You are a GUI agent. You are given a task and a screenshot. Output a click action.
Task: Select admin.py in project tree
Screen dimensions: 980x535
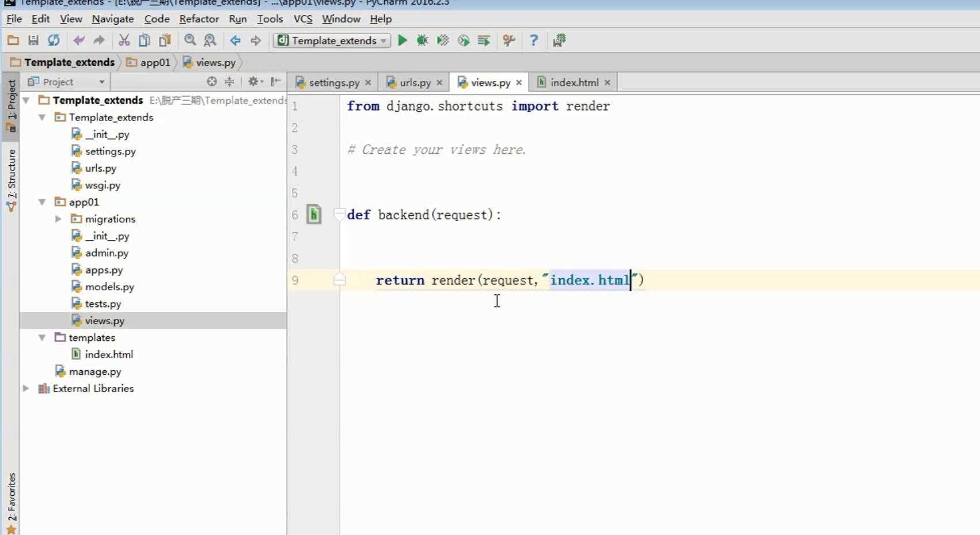[x=107, y=253]
